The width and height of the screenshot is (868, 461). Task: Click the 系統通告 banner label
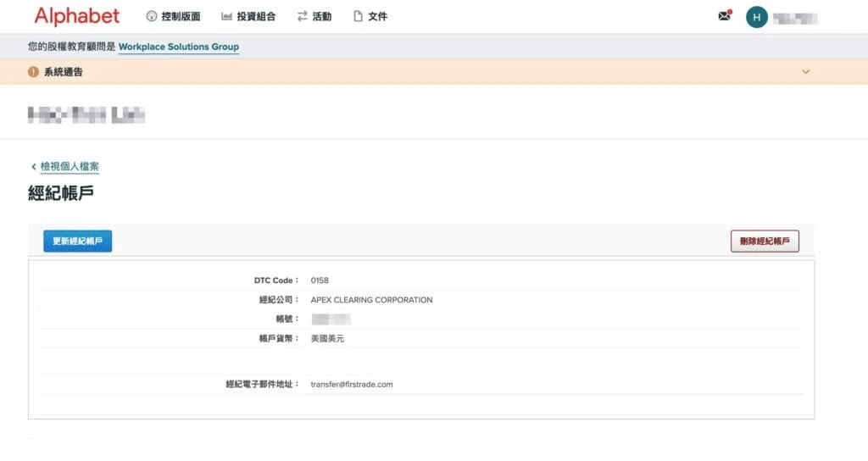(x=64, y=72)
